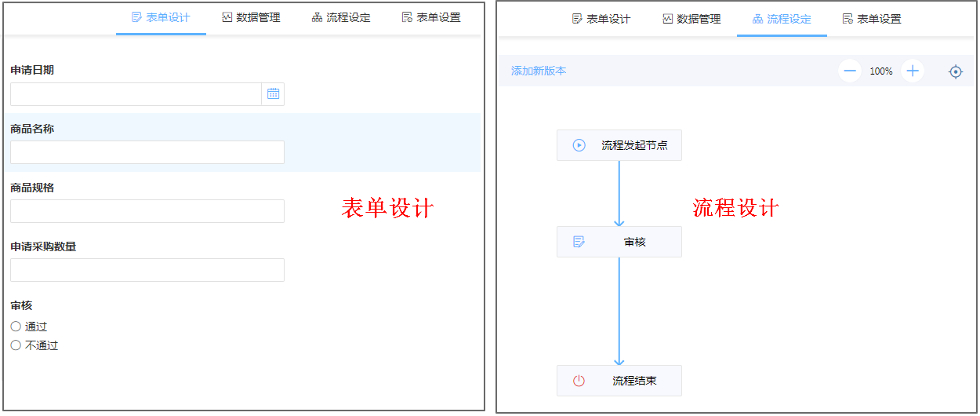Screen dimensions: 980x416
Task: Select the 通过 radio button
Action: (16, 327)
